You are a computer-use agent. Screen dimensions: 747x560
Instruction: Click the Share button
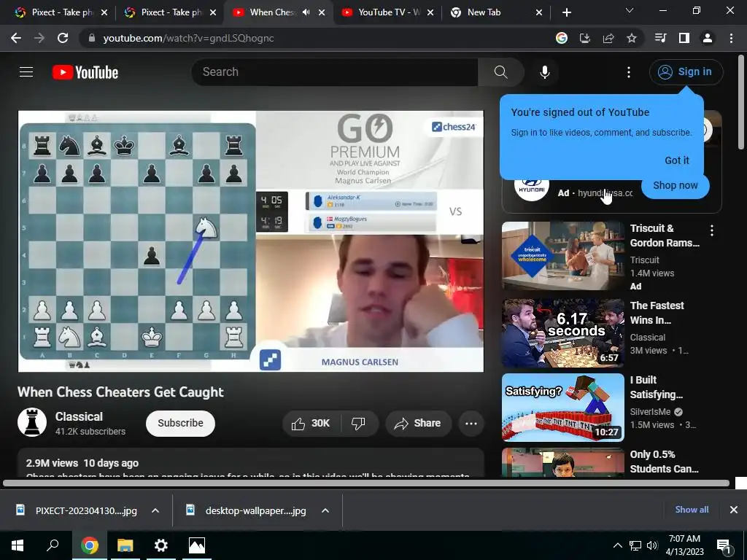coord(418,424)
